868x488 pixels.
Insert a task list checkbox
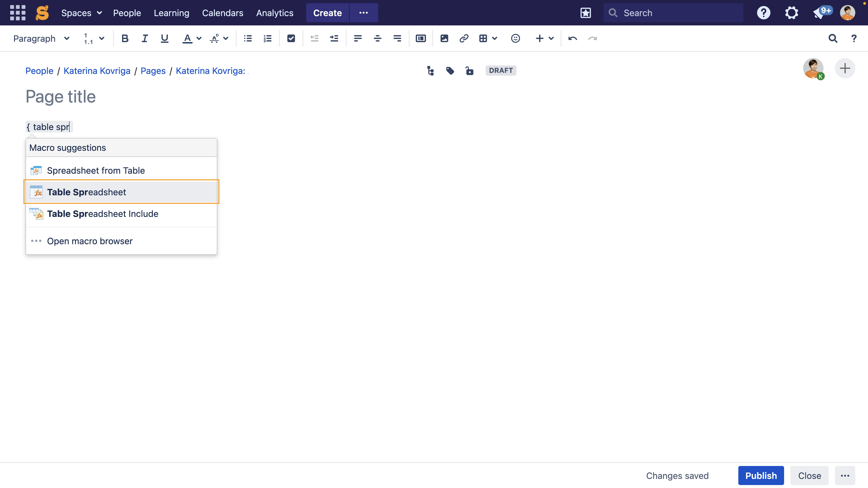click(x=291, y=38)
